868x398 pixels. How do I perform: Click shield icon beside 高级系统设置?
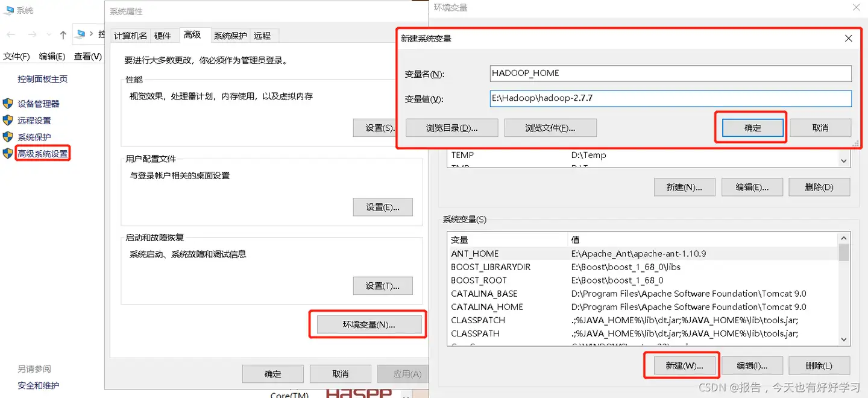(8, 153)
